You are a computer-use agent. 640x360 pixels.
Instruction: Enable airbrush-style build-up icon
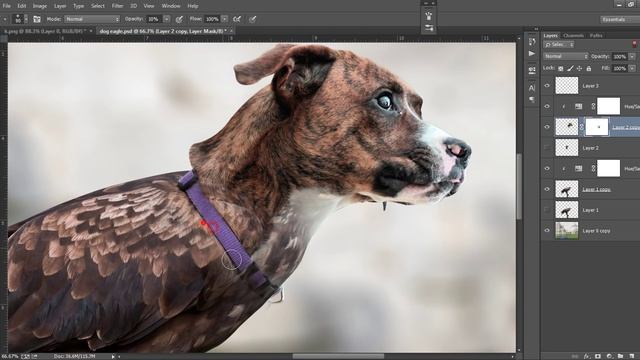click(x=237, y=19)
